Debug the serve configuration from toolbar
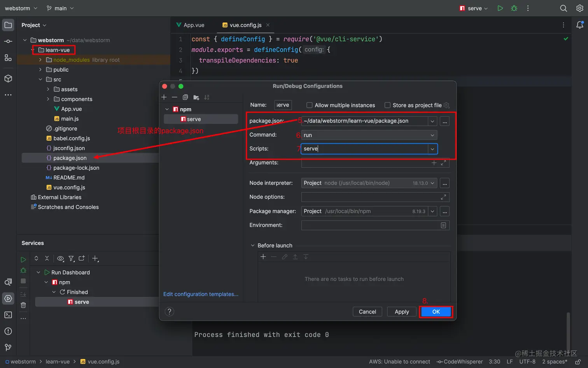Viewport: 588px width, 368px height. 514,8
